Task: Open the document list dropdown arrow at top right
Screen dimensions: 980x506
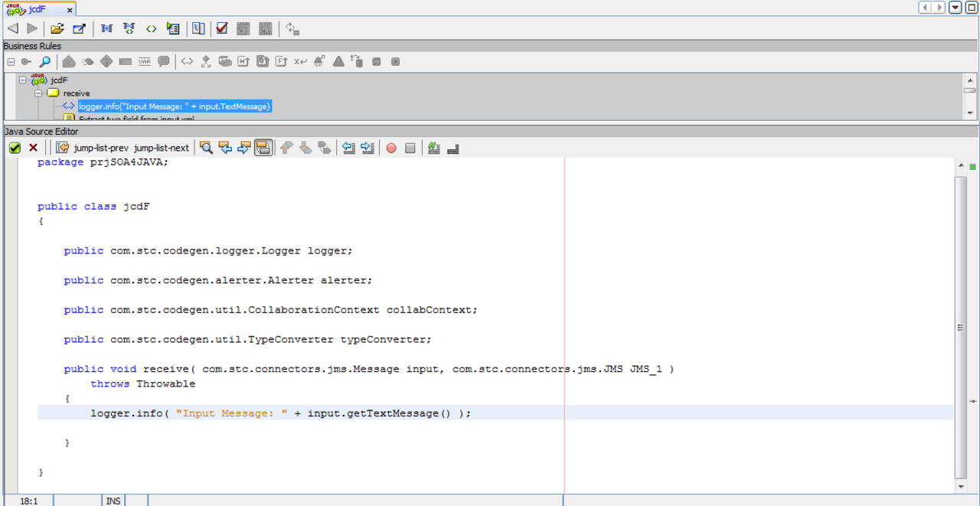Action: click(x=955, y=8)
